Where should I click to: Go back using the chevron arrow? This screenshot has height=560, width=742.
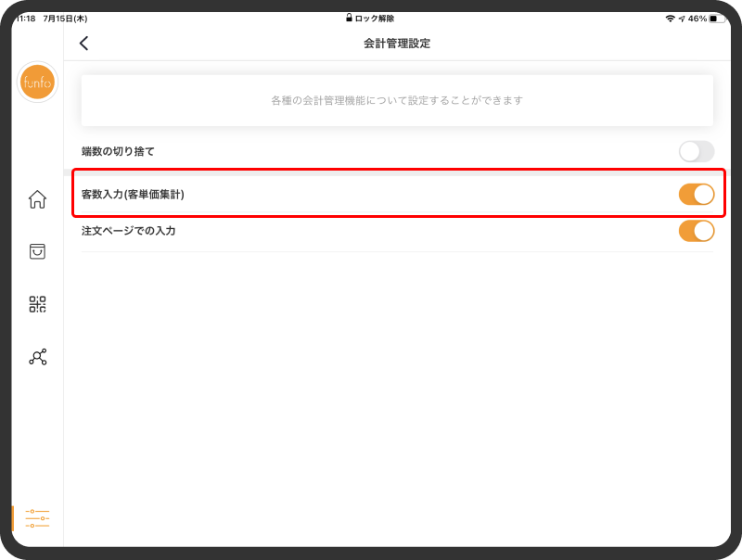83,44
